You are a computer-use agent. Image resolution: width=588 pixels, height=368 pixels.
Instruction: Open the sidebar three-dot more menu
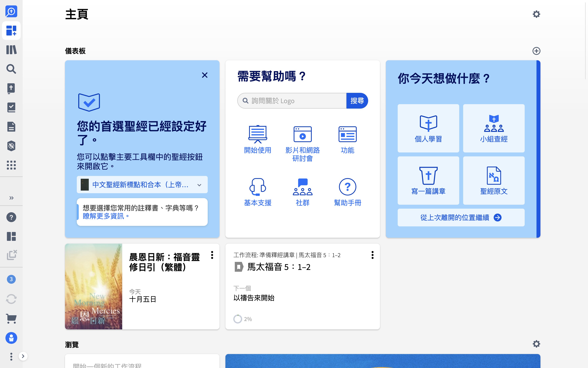click(11, 356)
